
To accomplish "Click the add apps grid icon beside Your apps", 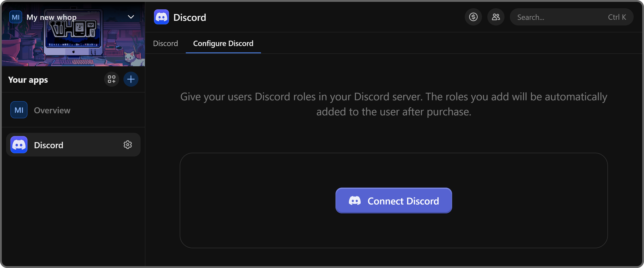I will [x=111, y=79].
